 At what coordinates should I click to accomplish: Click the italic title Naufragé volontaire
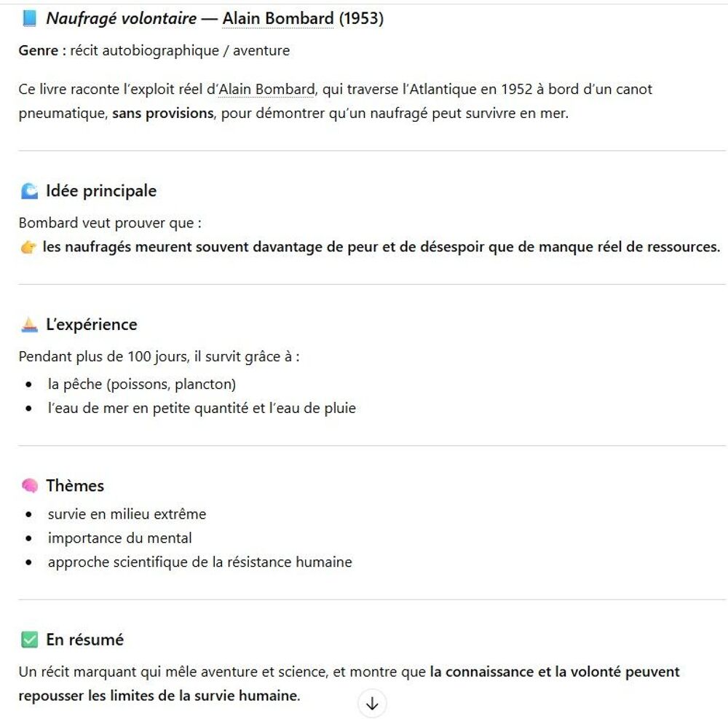[121, 19]
